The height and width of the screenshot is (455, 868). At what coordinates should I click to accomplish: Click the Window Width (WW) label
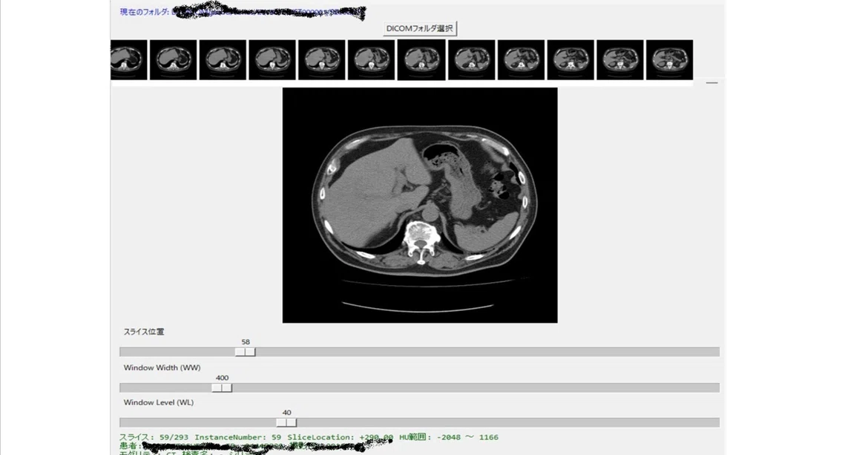tap(162, 367)
